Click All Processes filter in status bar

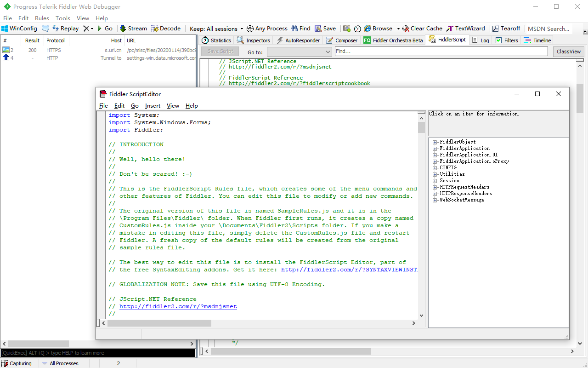(60, 363)
